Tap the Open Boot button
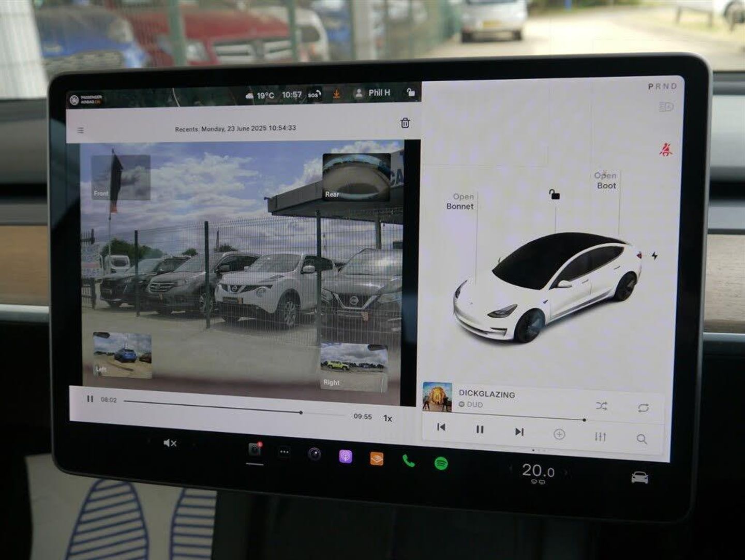745x560 pixels. [605, 181]
